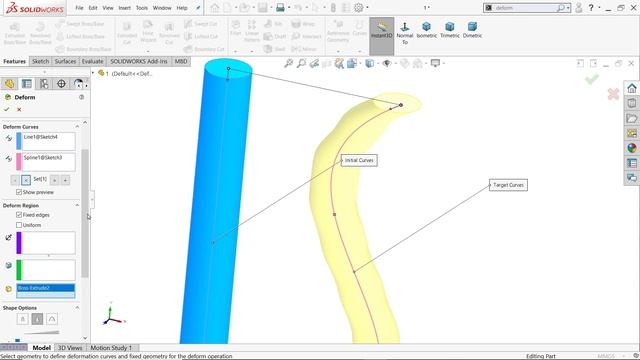Viewport: 640px width, 360px height.
Task: Open the Print dropdown arrow
Action: 289,8
